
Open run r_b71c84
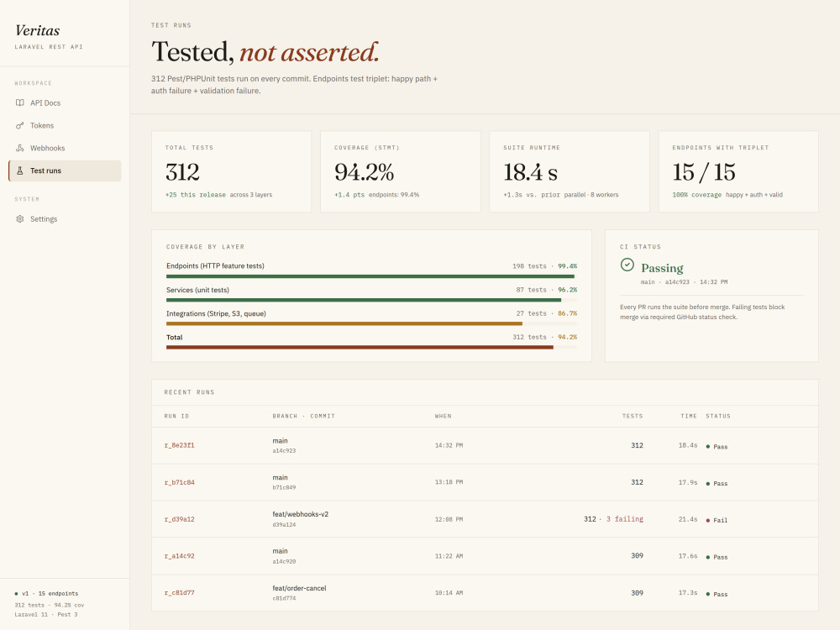coord(180,482)
